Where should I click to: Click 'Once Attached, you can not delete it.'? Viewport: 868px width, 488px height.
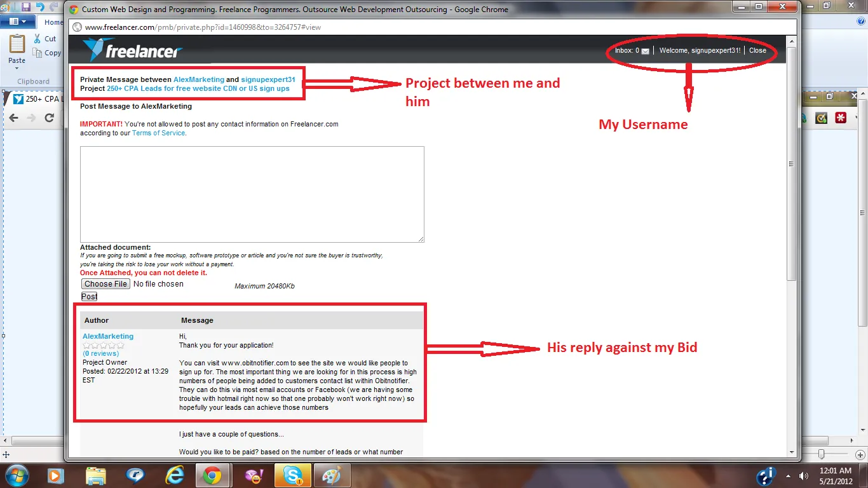point(144,273)
